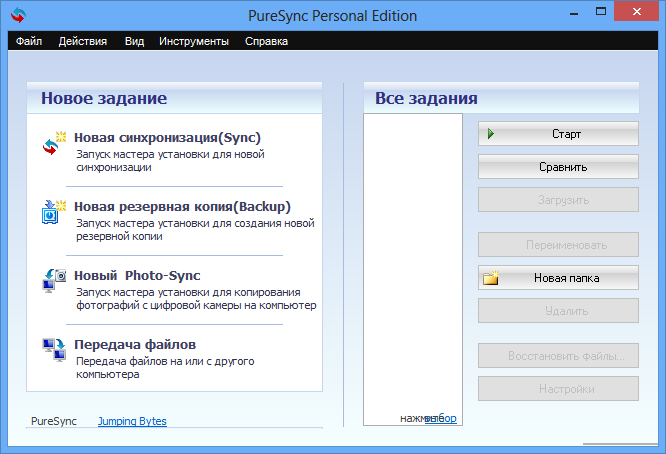Click the Переименовать button
The height and width of the screenshot is (454, 666).
[x=558, y=245]
